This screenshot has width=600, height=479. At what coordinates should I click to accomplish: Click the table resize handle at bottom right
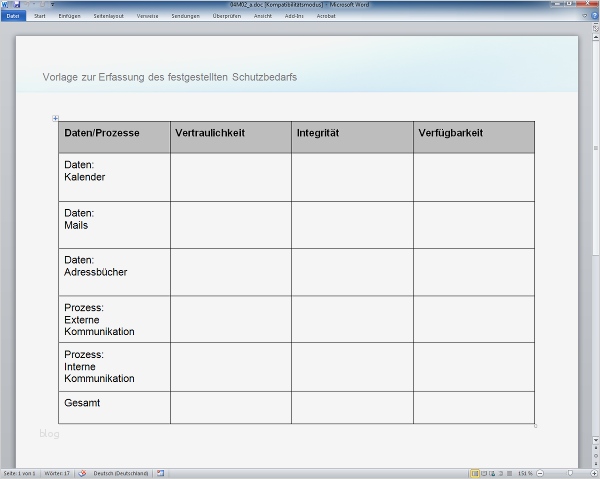(x=535, y=426)
